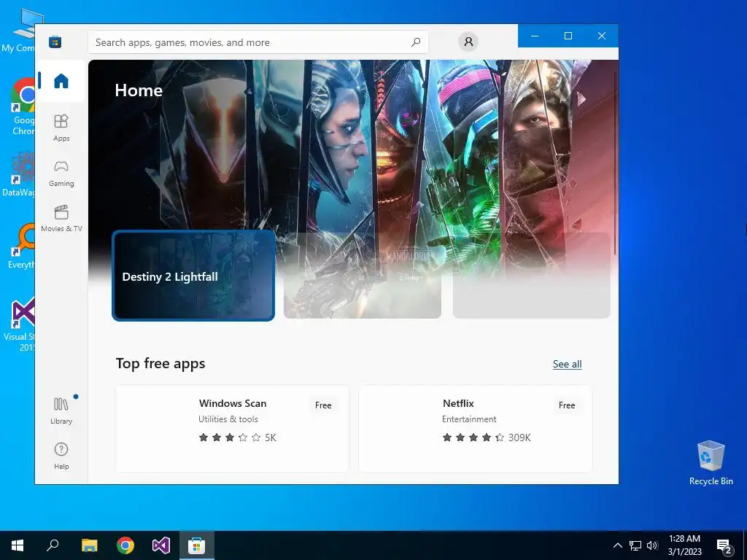Select the Visual Studio desktop shortcut

coord(20,324)
